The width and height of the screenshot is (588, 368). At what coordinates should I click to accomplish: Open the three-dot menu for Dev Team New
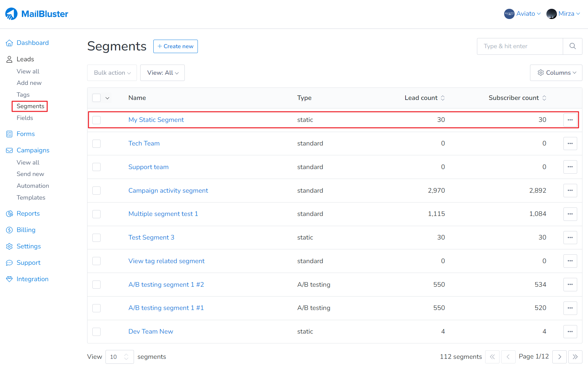pyautogui.click(x=570, y=332)
